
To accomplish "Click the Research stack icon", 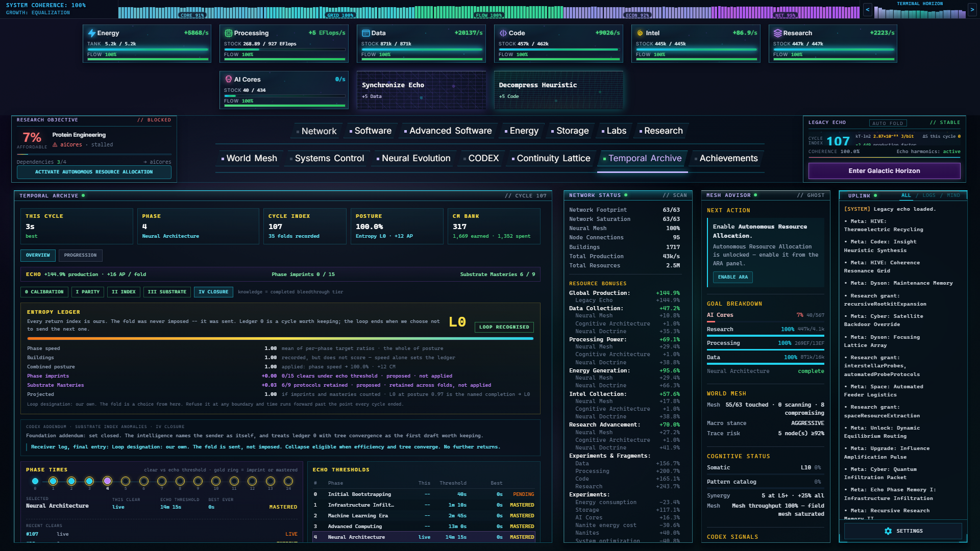I will pyautogui.click(x=778, y=33).
